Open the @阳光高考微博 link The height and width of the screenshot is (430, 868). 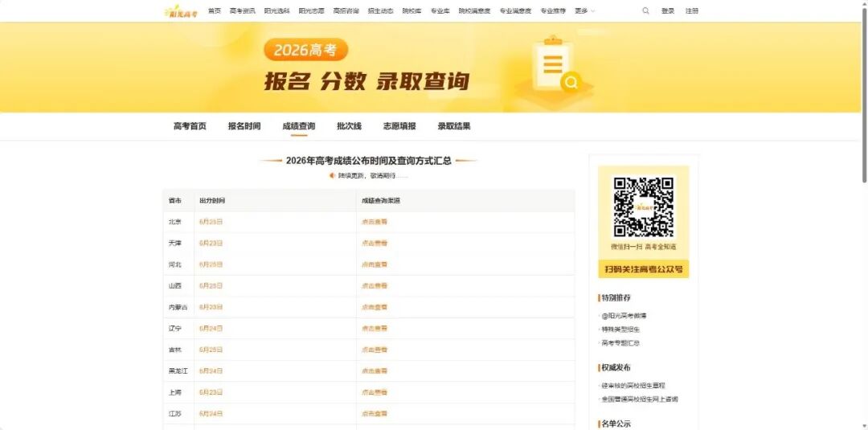(624, 315)
